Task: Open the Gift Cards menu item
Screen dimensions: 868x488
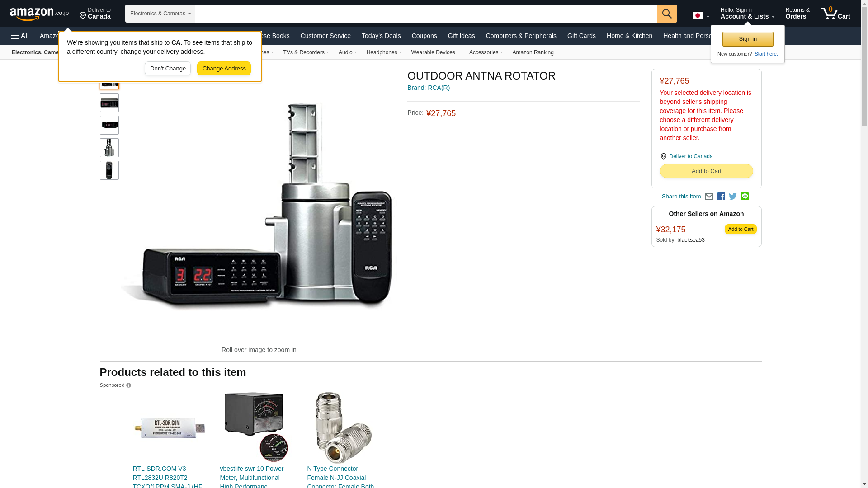Action: tap(581, 36)
